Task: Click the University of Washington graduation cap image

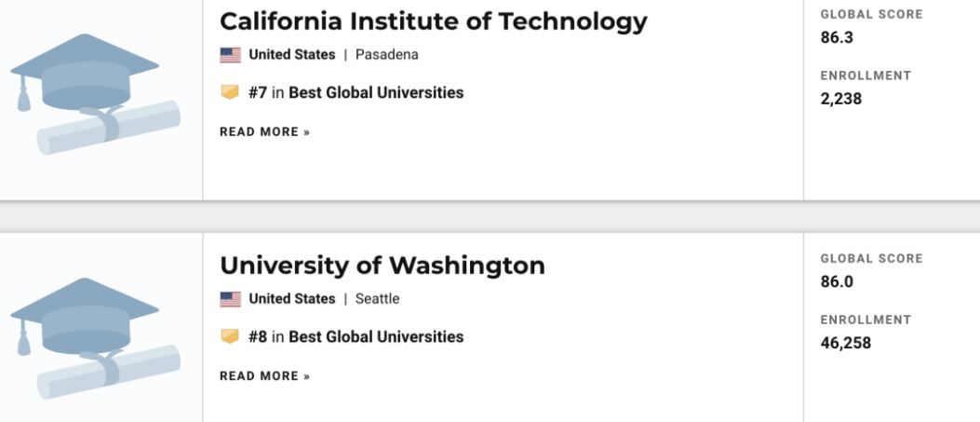Action: coord(96,337)
